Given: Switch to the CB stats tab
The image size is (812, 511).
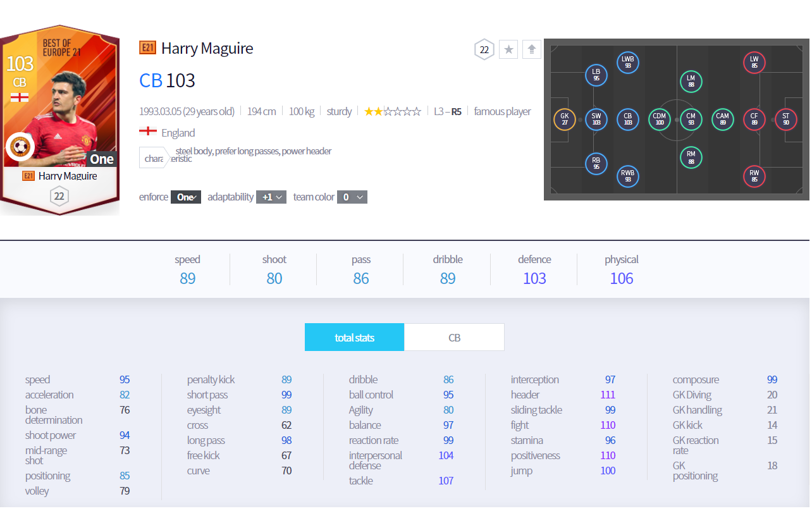Looking at the screenshot, I should point(454,338).
